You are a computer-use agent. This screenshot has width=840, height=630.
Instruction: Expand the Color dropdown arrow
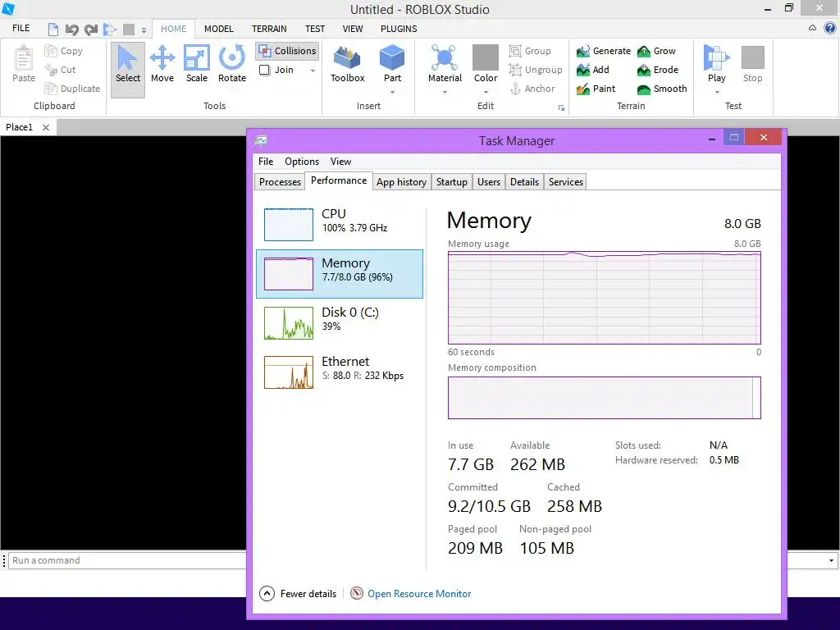(486, 92)
